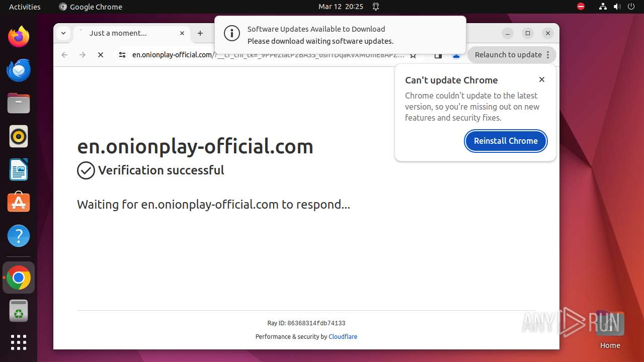
Task: Maximize the Chrome window
Action: (528, 33)
